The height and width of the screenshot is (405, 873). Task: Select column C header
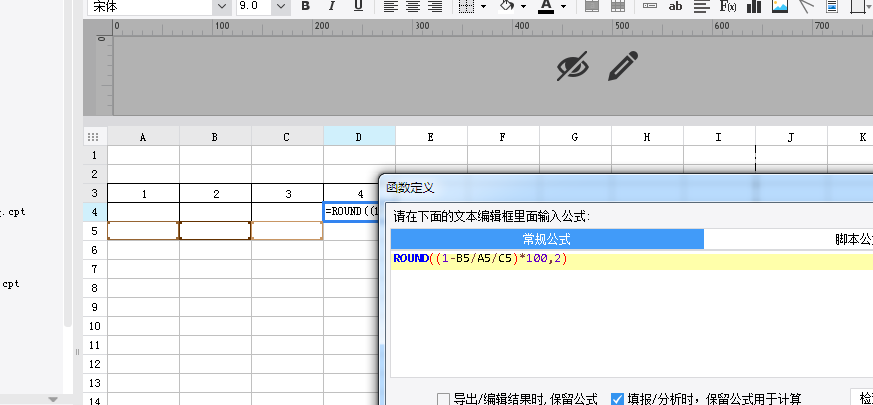pyautogui.click(x=287, y=136)
